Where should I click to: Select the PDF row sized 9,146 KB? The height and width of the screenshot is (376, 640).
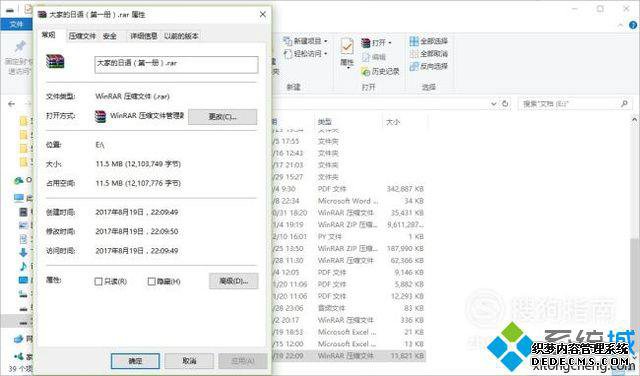[349, 272]
